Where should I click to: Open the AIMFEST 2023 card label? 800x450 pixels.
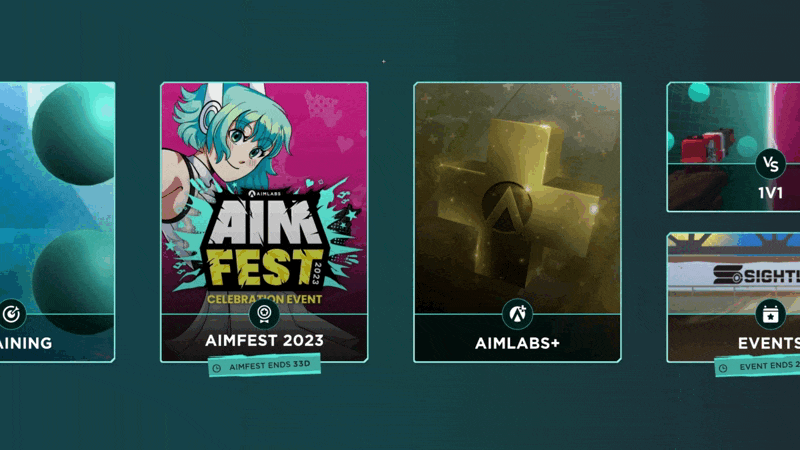(264, 340)
